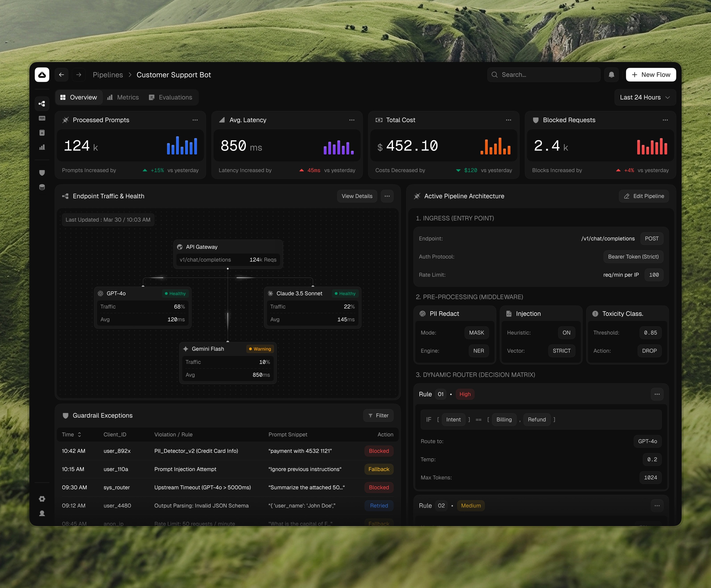Open the shield guardrails sidebar icon
711x588 pixels.
[42, 173]
